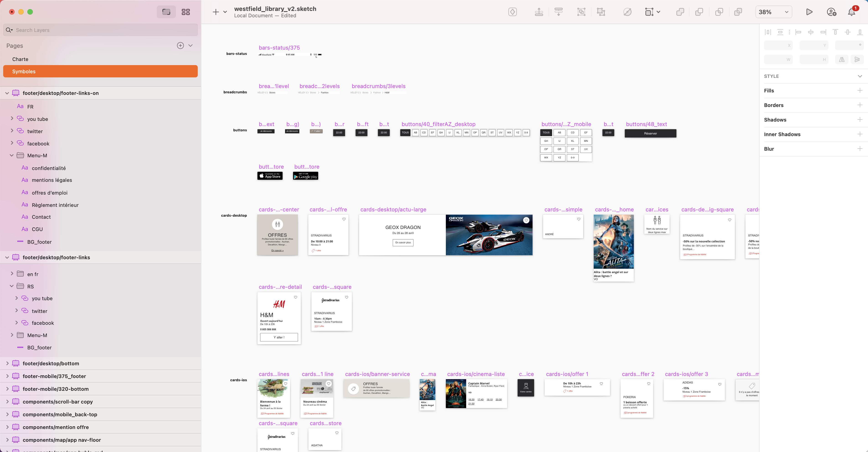Add a Blur effect

pyautogui.click(x=860, y=149)
